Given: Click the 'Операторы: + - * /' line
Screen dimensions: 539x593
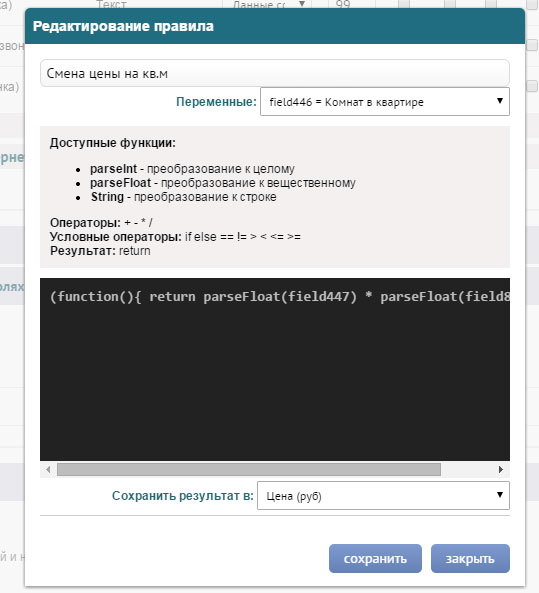Looking at the screenshot, I should [101, 222].
